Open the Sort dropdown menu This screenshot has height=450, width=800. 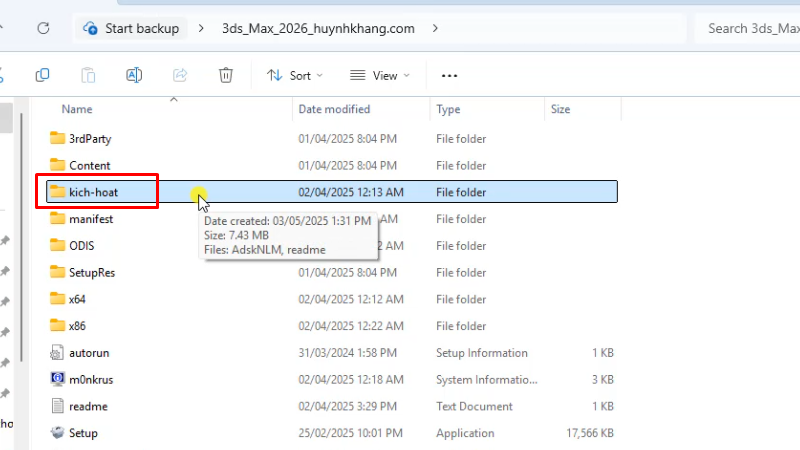coord(295,75)
